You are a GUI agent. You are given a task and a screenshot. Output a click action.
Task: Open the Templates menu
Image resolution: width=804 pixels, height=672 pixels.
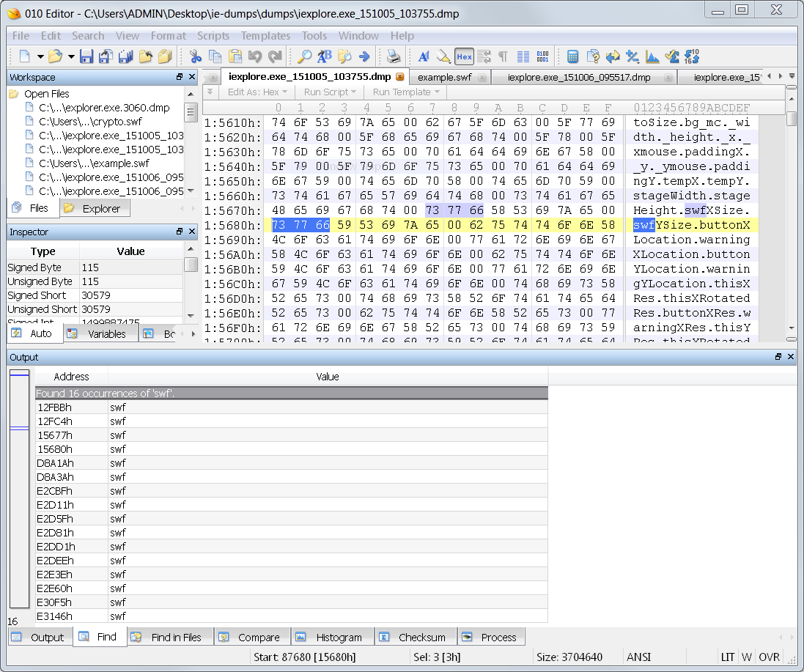pyautogui.click(x=265, y=36)
